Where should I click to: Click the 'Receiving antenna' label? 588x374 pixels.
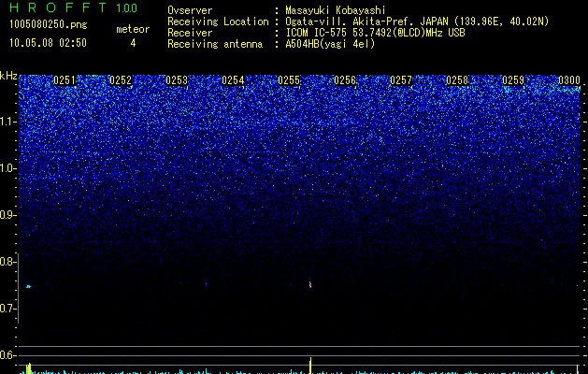tap(215, 44)
